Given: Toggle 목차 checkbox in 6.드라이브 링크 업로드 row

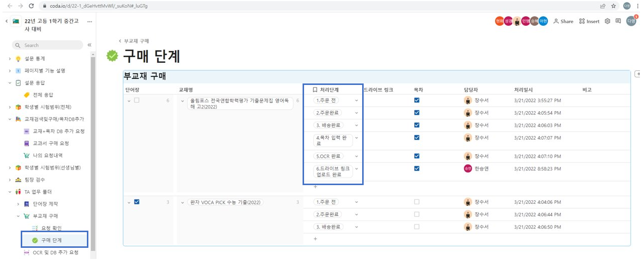Looking at the screenshot, I should click(417, 168).
